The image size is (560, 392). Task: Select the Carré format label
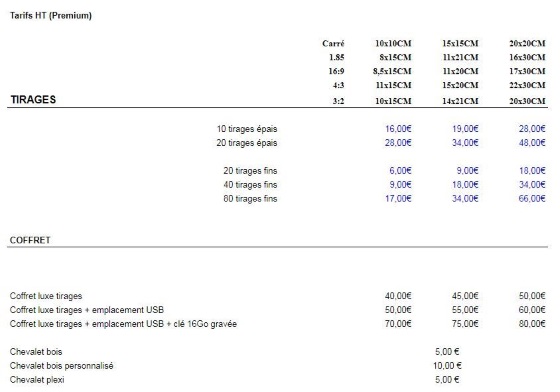[333, 43]
